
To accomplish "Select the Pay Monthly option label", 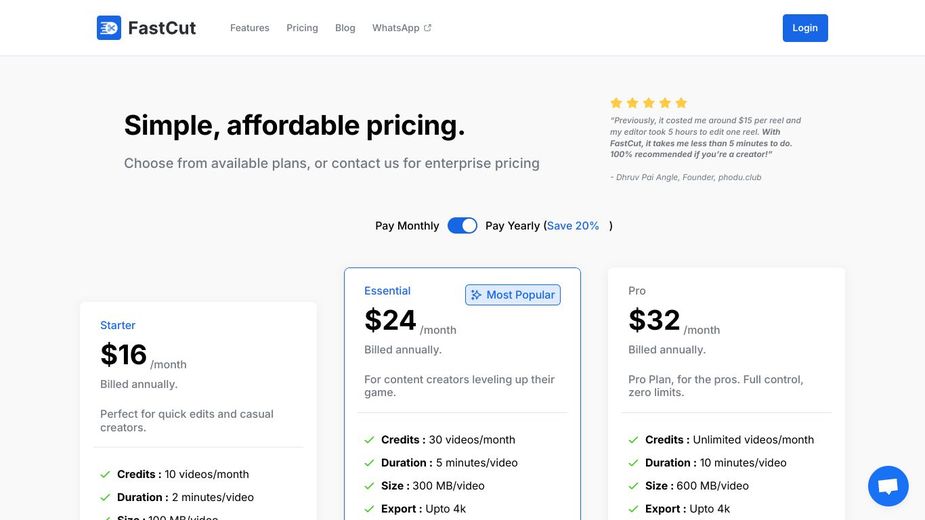I will pos(407,226).
